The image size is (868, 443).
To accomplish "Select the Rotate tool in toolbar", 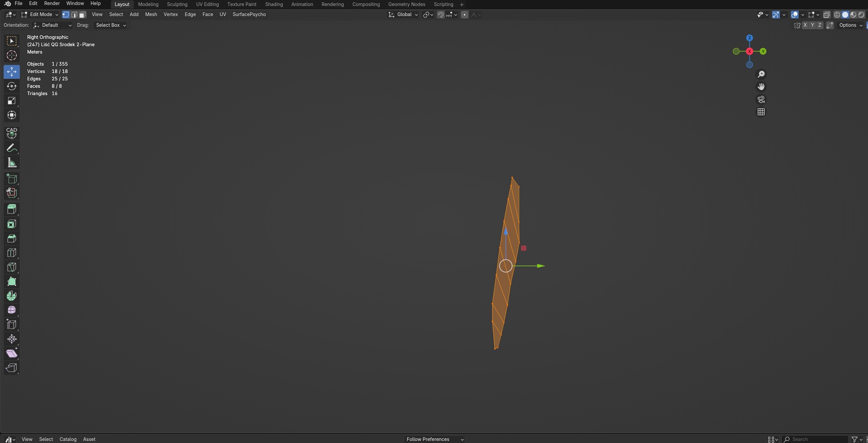I will tap(11, 86).
